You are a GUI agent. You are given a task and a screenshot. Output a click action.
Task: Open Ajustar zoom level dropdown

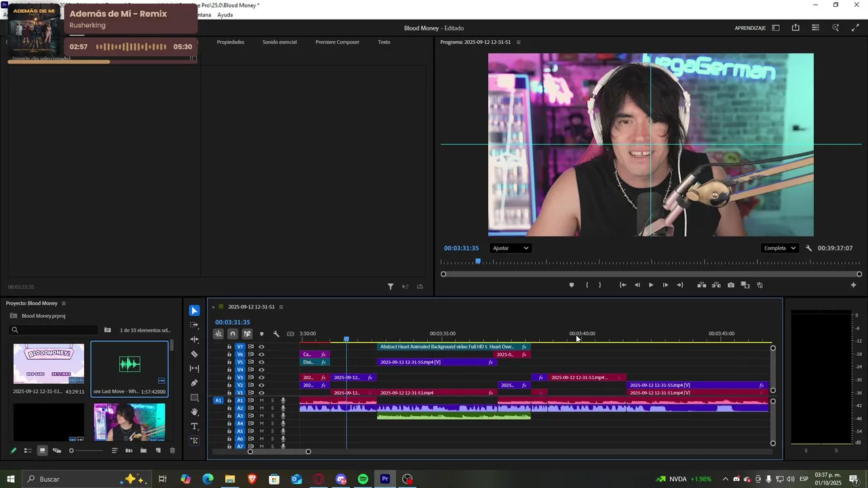511,248
